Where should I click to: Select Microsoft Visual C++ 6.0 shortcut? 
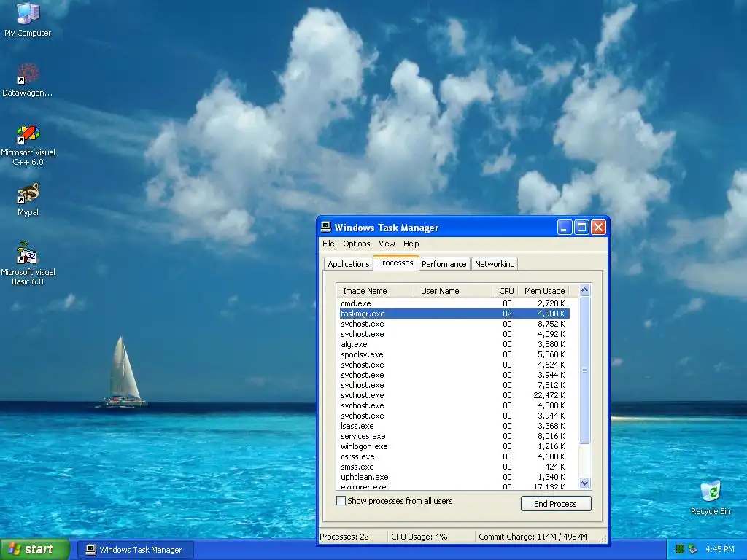[x=28, y=145]
